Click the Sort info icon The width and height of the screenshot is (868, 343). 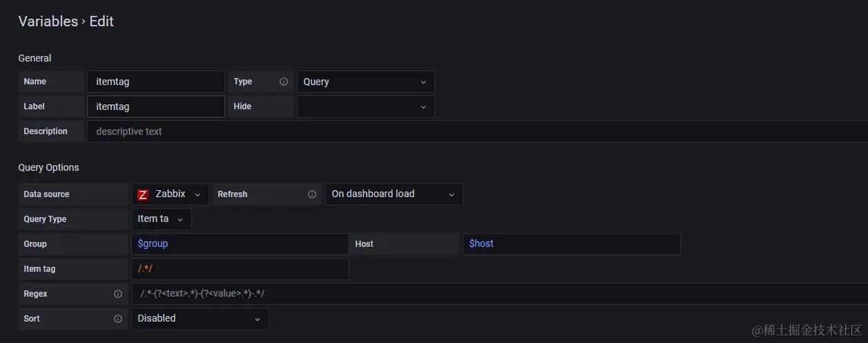118,319
